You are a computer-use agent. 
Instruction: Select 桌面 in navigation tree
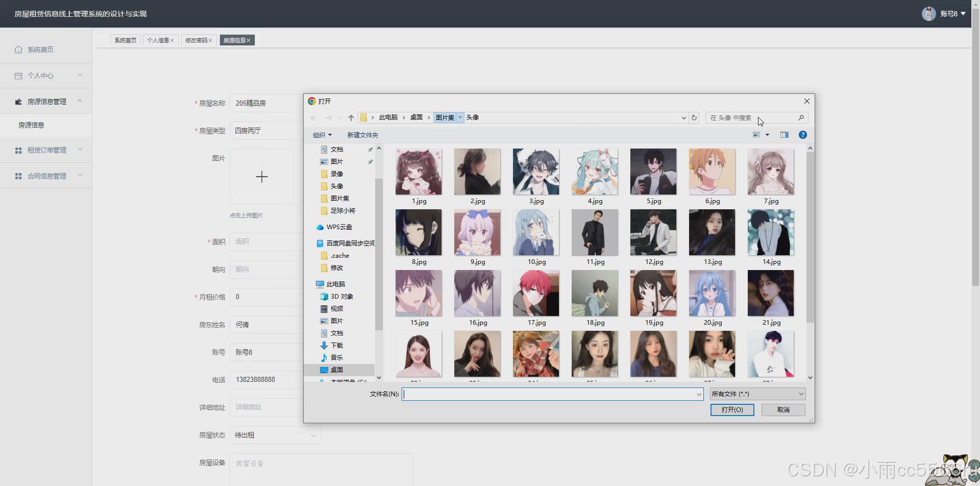click(x=339, y=370)
